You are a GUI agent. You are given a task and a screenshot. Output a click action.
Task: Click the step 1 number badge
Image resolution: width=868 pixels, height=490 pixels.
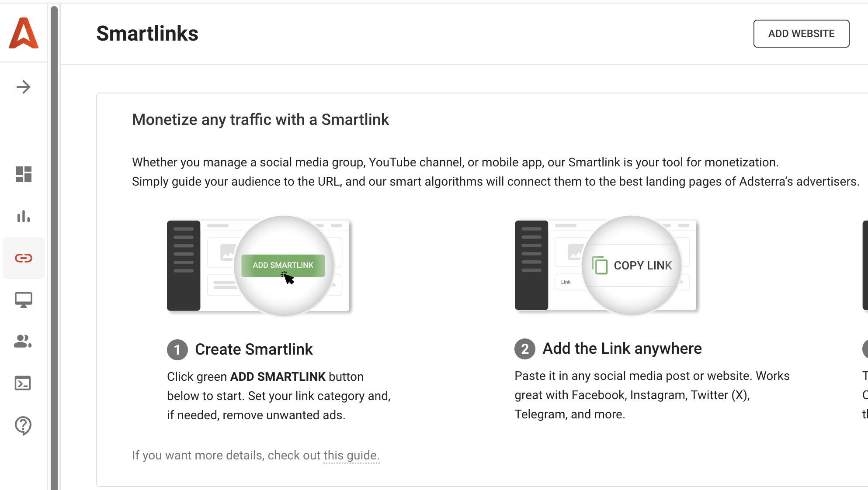tap(177, 350)
